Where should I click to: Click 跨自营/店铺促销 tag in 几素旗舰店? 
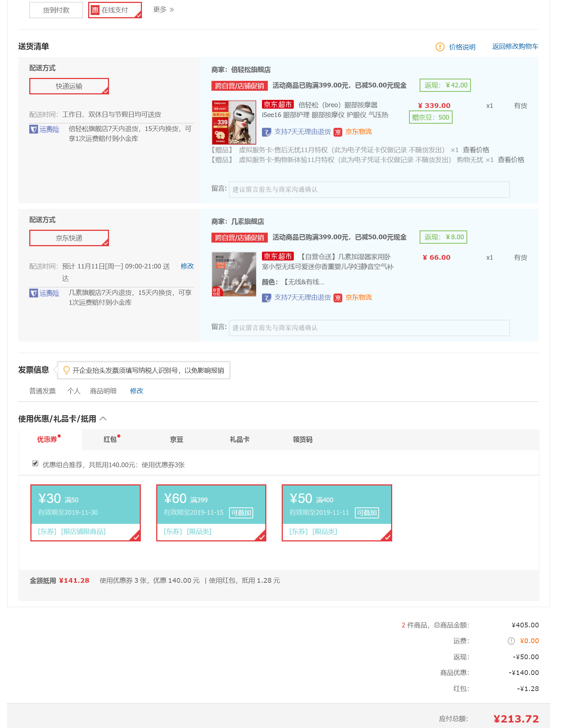(x=240, y=237)
